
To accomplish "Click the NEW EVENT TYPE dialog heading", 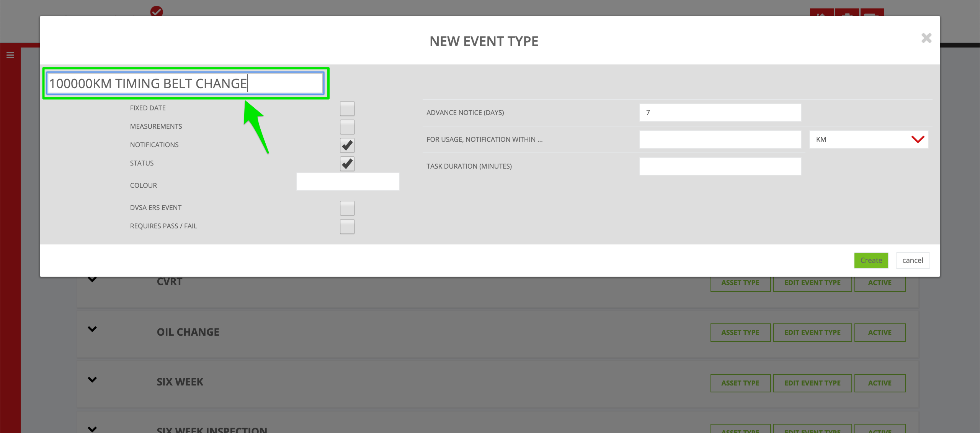I will click(484, 41).
